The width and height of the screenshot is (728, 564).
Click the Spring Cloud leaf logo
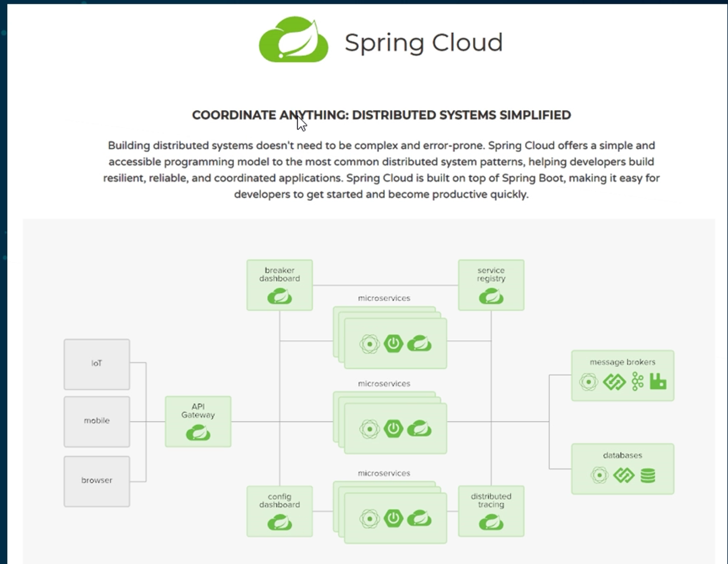tap(294, 40)
